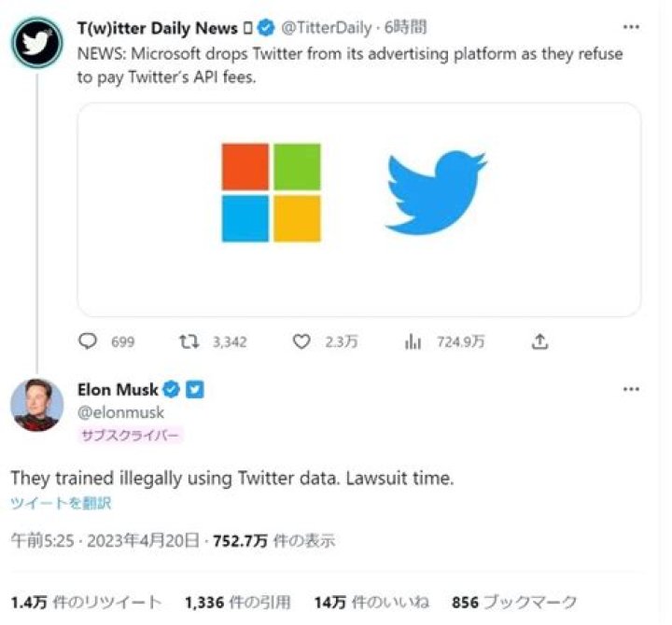View the 1.4万 retweets list
672x625 pixels.
(86, 603)
